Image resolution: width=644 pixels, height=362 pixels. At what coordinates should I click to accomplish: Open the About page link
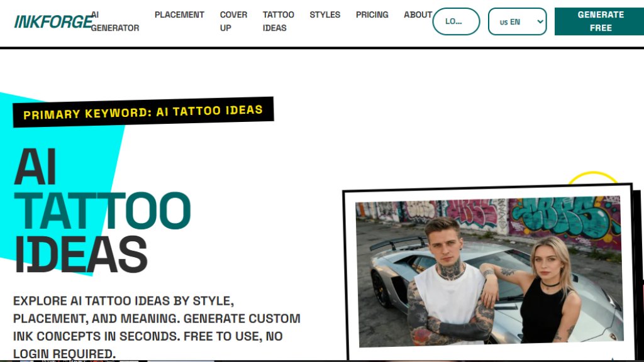418,15
